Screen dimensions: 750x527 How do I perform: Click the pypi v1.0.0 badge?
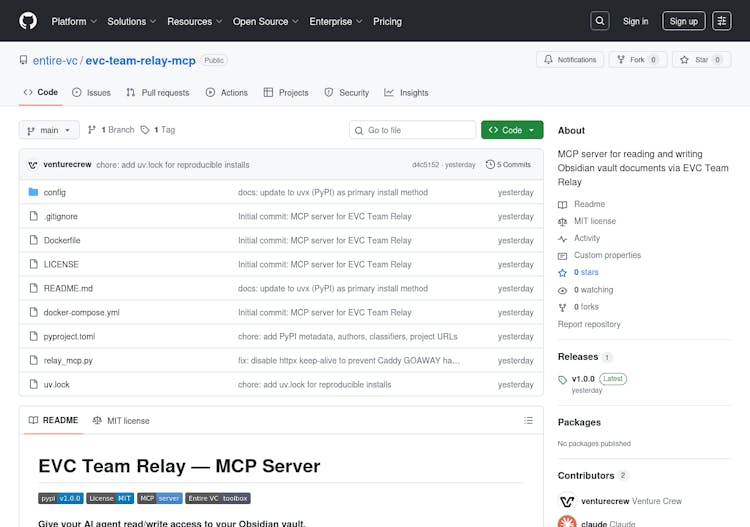pos(60,498)
